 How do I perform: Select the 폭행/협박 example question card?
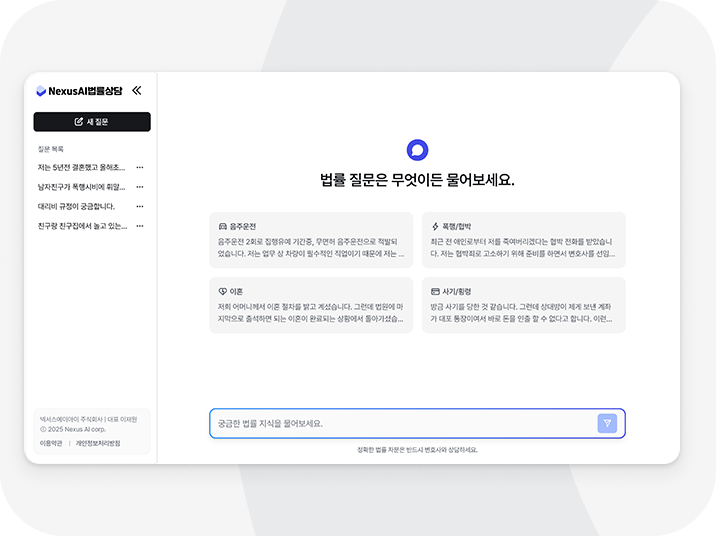(523, 240)
